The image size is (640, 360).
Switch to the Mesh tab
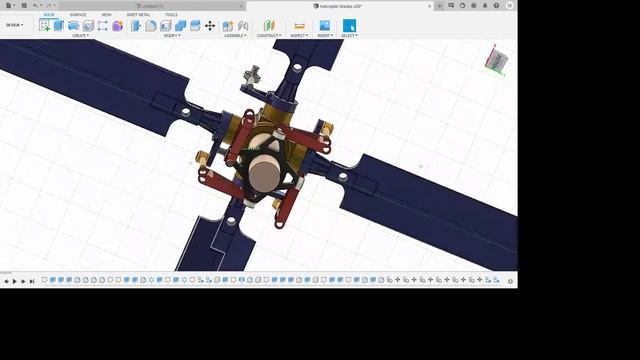[x=106, y=15]
